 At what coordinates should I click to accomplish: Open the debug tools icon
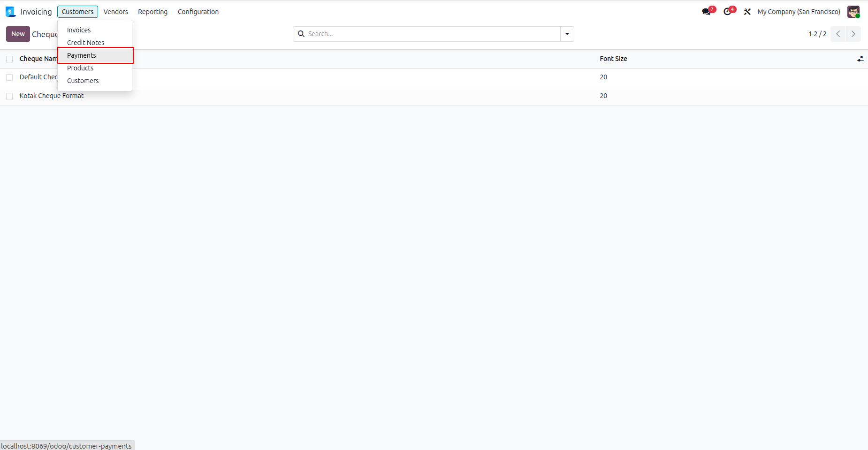[x=747, y=12]
